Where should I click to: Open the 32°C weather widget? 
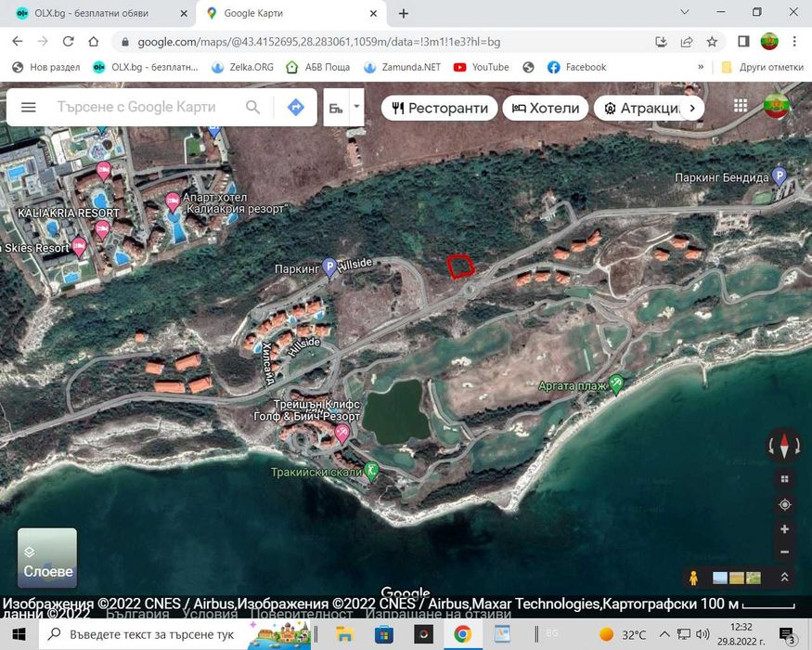[623, 634]
